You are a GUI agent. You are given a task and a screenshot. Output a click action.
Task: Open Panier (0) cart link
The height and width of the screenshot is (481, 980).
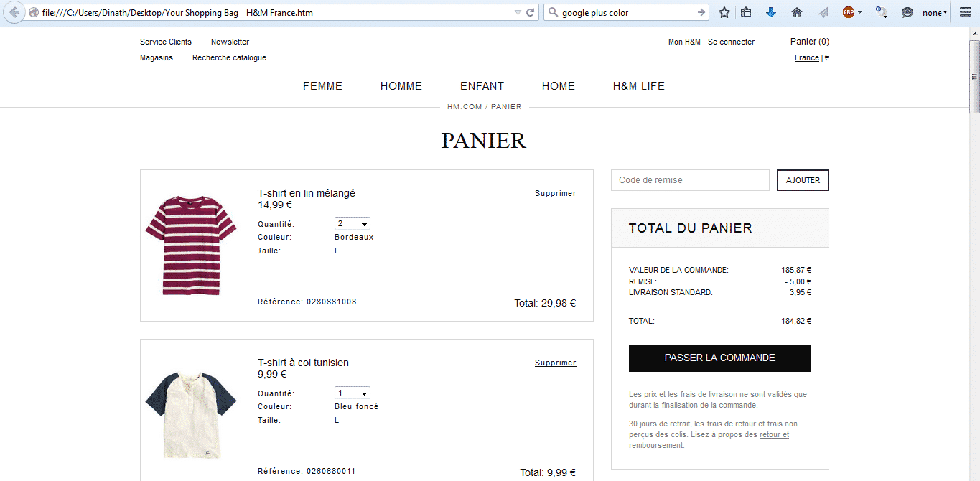click(810, 42)
